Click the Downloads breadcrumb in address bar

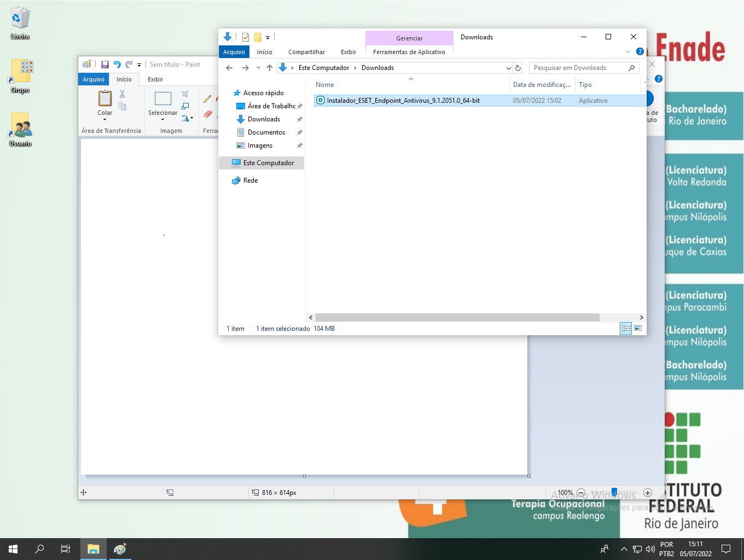pos(377,68)
